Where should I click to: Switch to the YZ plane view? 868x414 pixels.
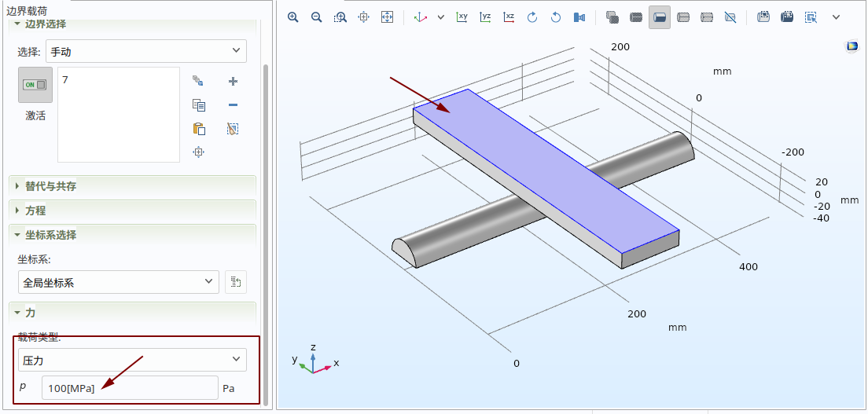click(485, 17)
